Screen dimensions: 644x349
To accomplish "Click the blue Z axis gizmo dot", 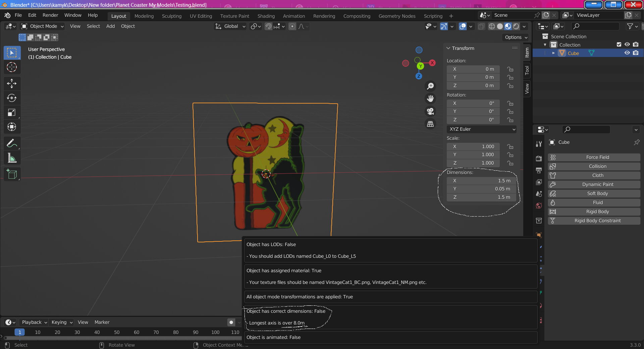I will pyautogui.click(x=419, y=76).
